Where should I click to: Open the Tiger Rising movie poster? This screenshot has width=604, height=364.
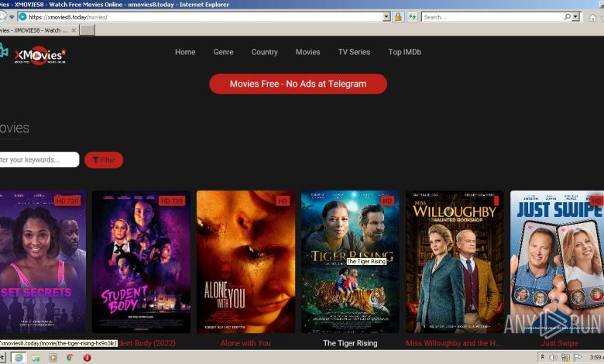(x=350, y=262)
